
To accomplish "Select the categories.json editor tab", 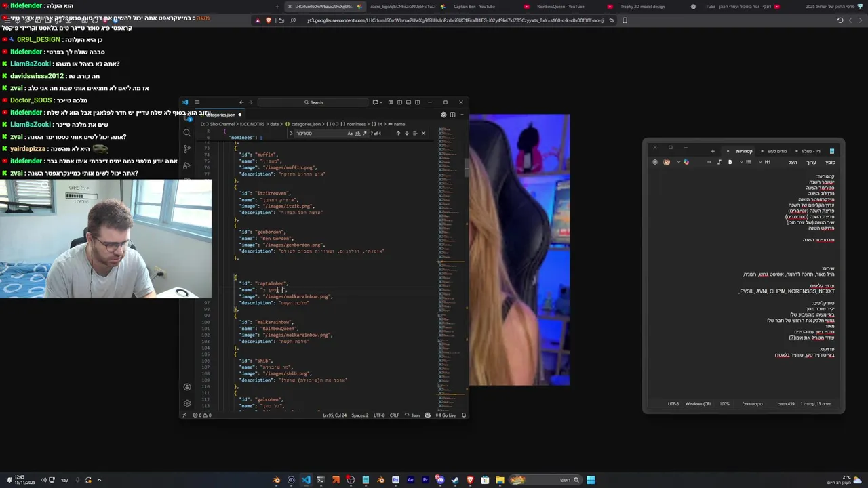I will [x=220, y=115].
